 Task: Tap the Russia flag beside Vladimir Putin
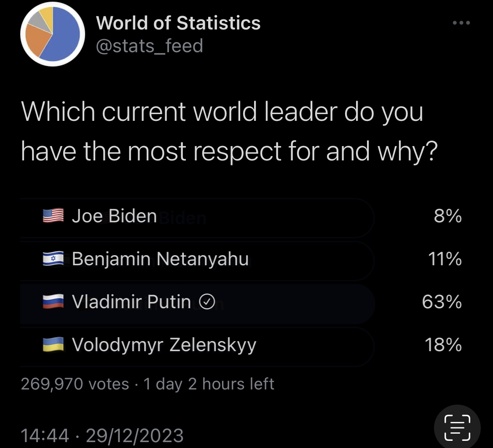(53, 301)
